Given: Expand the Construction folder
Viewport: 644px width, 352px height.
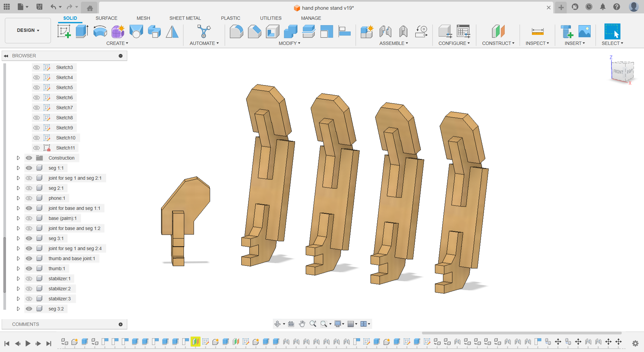Looking at the screenshot, I should (18, 158).
